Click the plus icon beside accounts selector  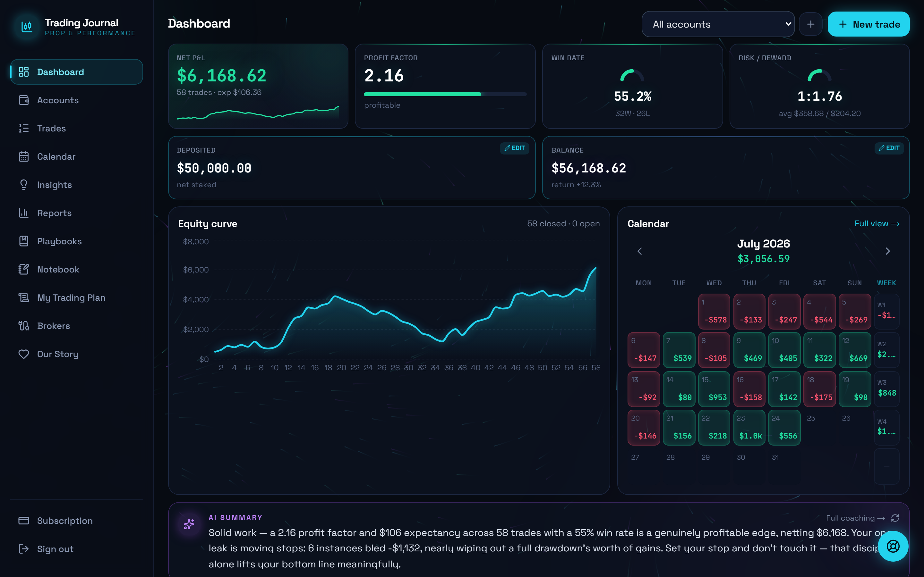(811, 24)
